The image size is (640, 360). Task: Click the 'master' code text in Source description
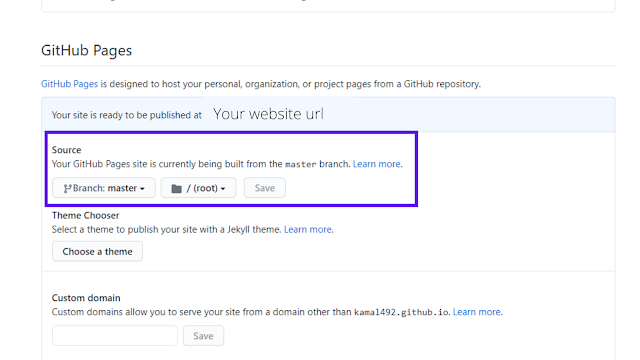[x=300, y=164]
